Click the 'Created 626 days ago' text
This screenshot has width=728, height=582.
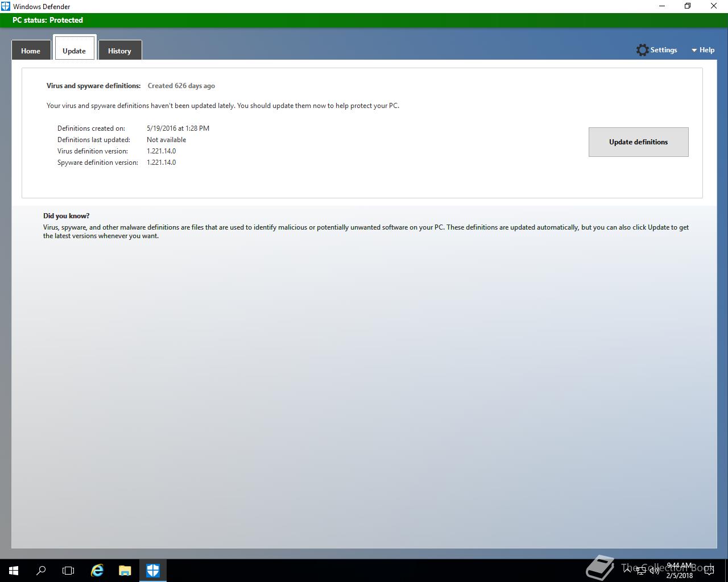pos(181,86)
